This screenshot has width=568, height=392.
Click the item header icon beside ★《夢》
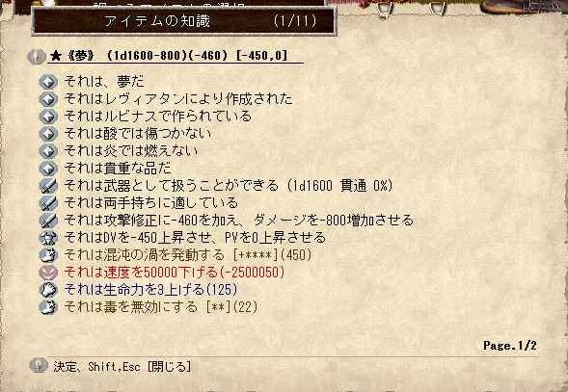coord(37,57)
